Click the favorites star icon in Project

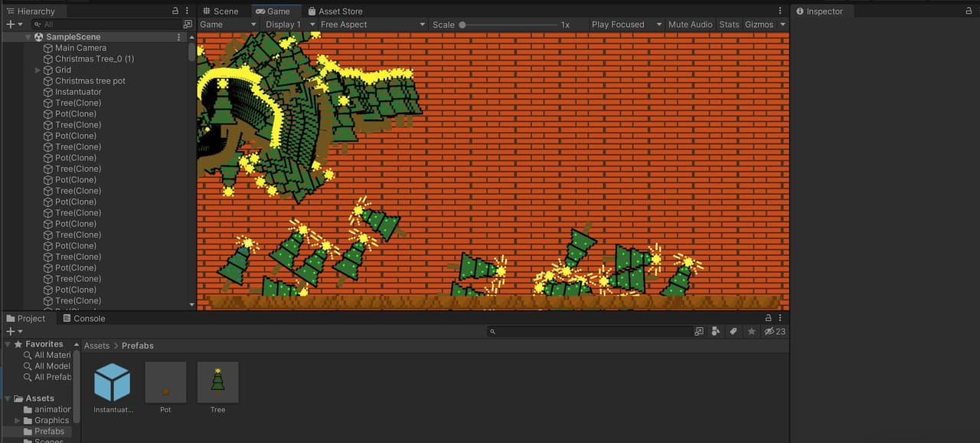pos(752,331)
